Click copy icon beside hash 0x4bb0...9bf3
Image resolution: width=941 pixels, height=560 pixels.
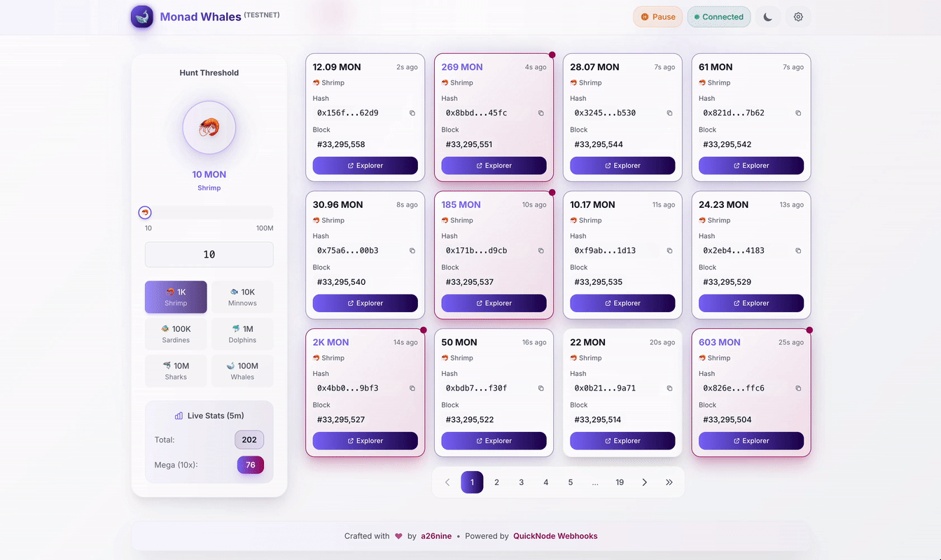click(412, 388)
